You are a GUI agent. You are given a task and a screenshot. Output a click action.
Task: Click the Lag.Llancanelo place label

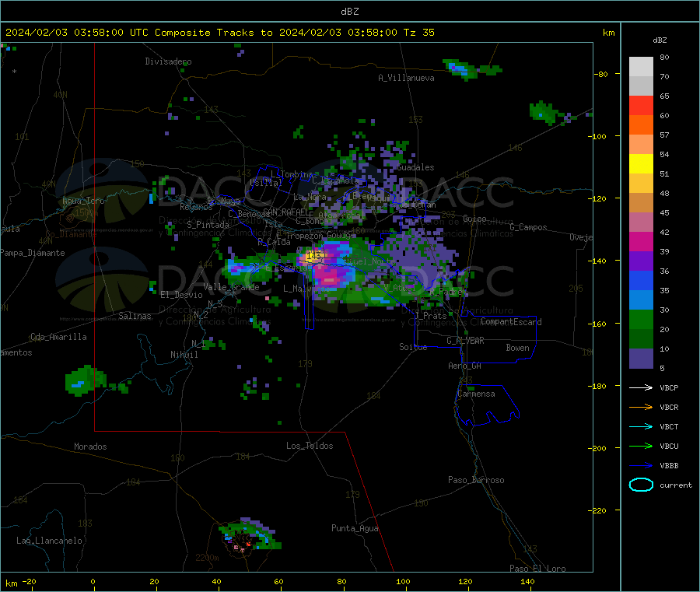click(49, 541)
